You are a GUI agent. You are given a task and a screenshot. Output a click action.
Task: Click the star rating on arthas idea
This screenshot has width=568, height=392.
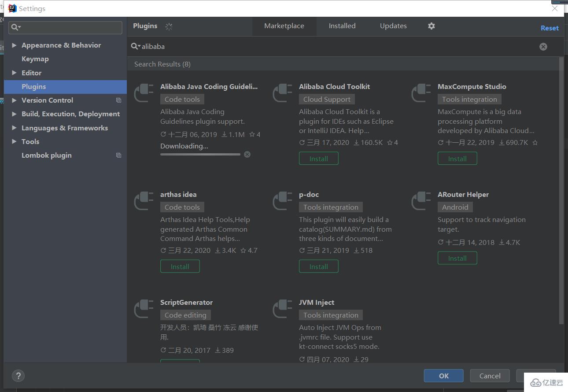coord(249,251)
